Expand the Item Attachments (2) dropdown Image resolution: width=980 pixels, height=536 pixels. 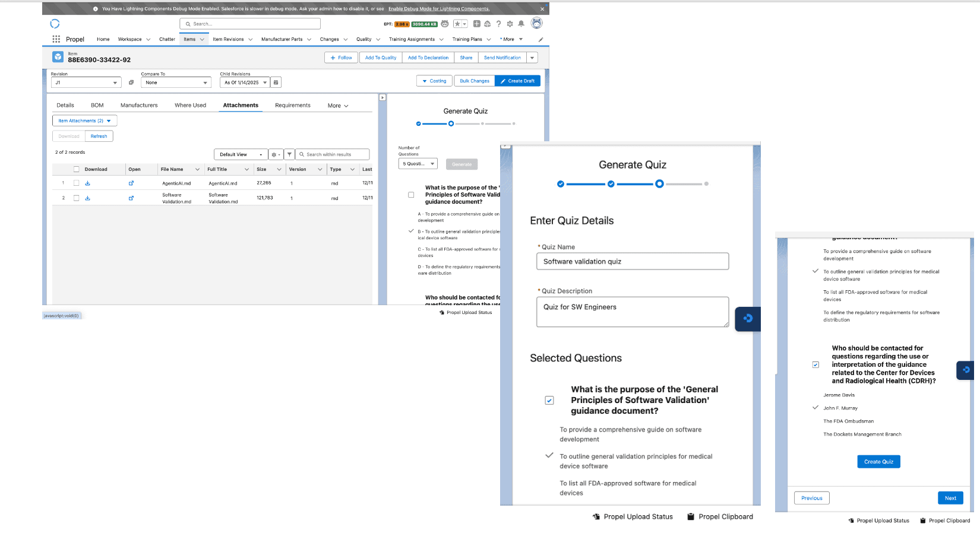(x=84, y=121)
